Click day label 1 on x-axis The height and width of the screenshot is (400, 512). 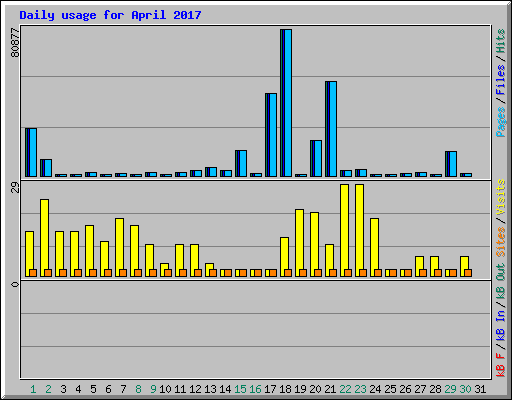pyautogui.click(x=33, y=389)
